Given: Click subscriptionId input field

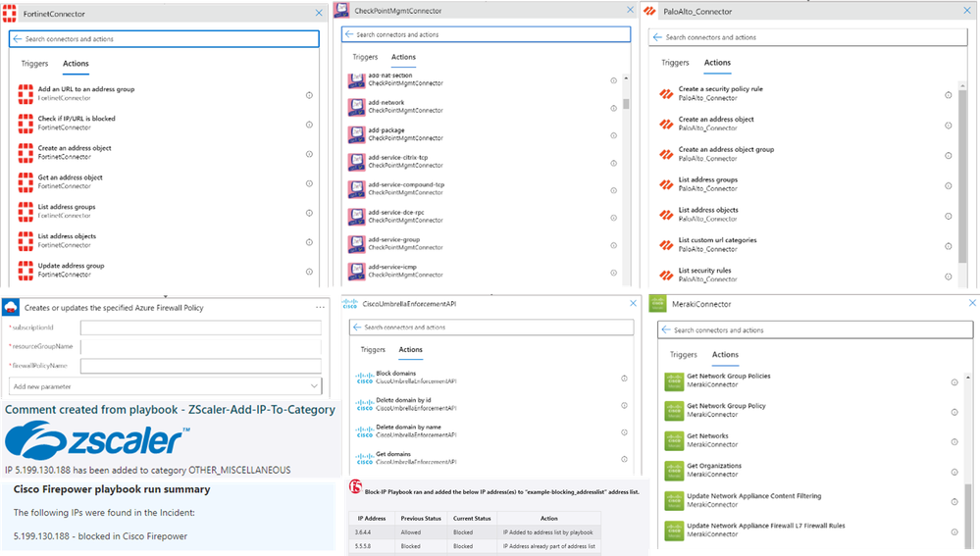Looking at the screenshot, I should click(x=201, y=328).
